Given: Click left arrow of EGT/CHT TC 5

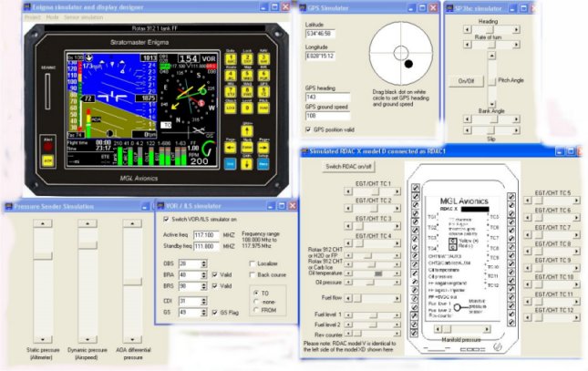Looking at the screenshot, I should tap(528, 201).
